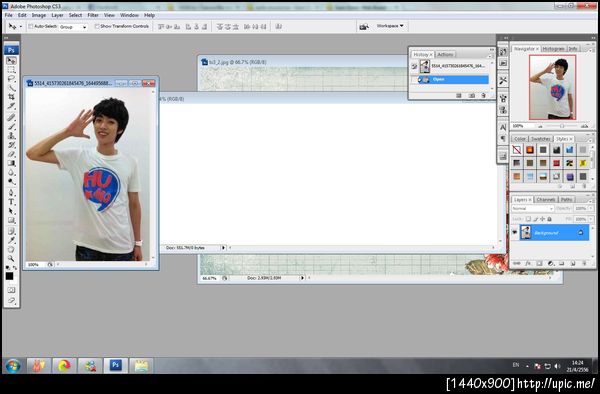Click the Windows Start button
600x394 pixels.
[13, 366]
